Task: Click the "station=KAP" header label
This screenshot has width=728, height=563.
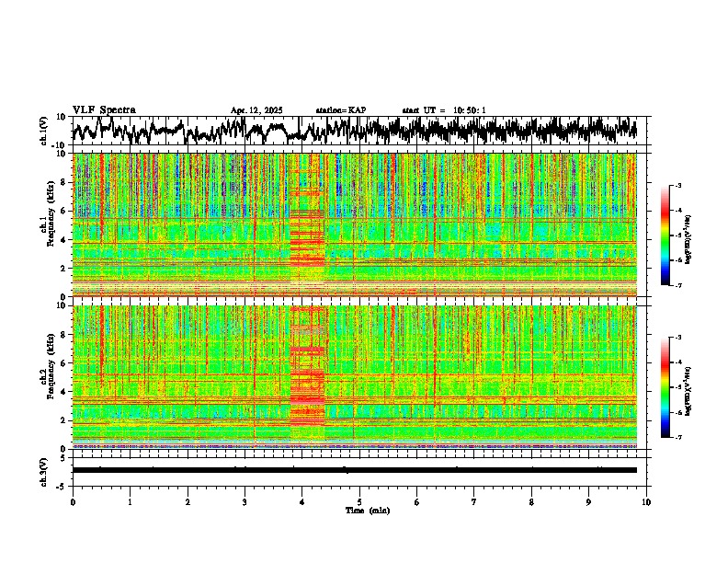Action: 341,110
